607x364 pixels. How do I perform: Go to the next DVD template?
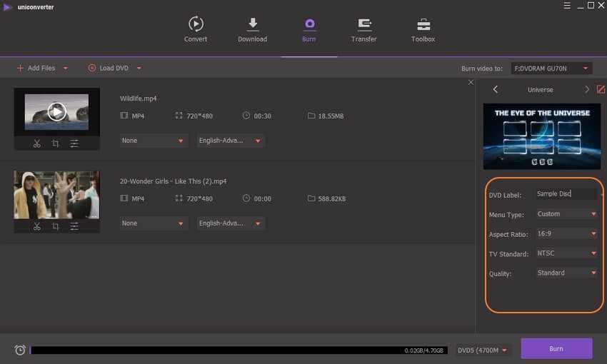coord(587,89)
